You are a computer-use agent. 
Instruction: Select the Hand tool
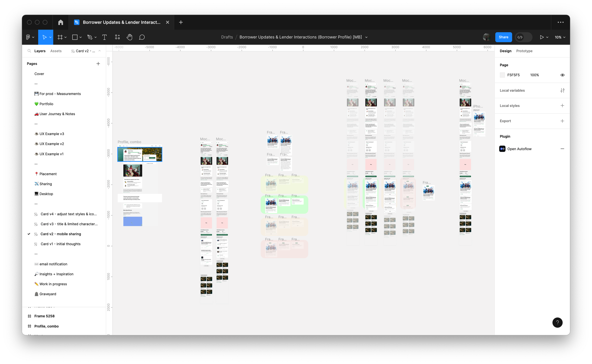pyautogui.click(x=130, y=37)
